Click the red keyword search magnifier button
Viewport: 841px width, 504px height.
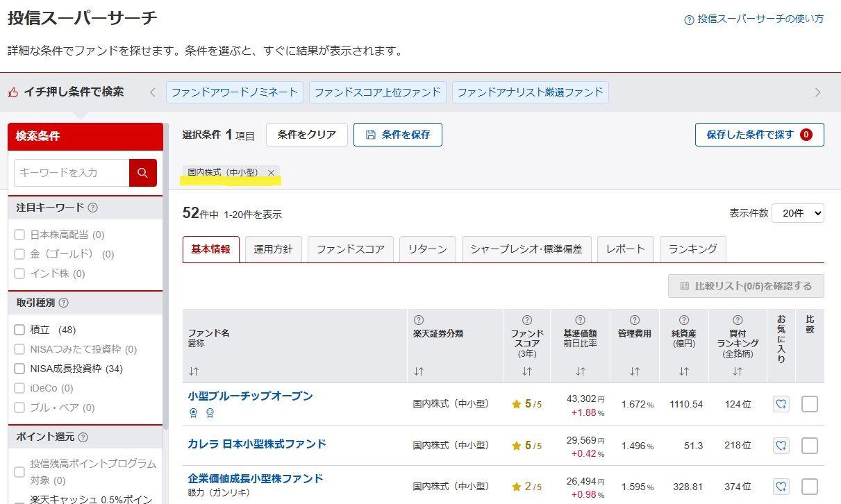tap(143, 173)
